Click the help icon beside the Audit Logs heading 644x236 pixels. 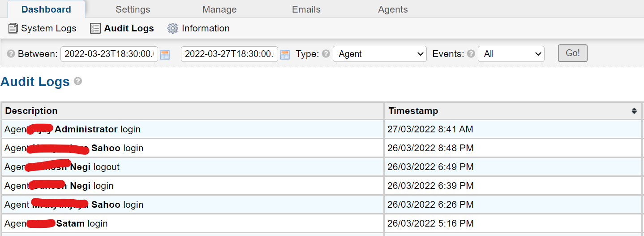78,81
